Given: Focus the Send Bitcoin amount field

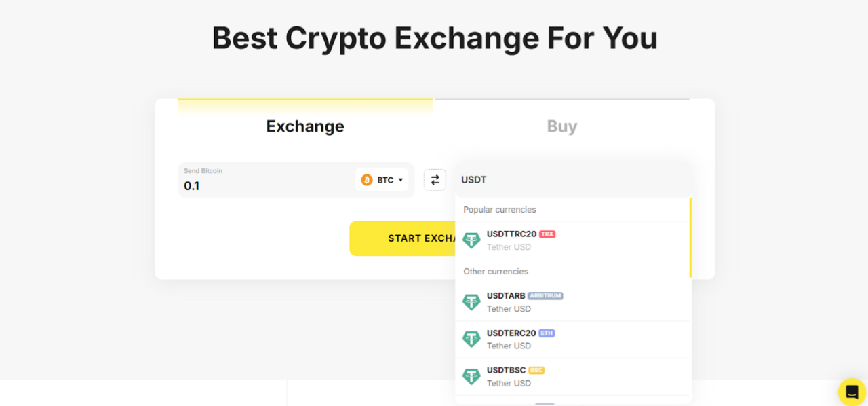Looking at the screenshot, I should pyautogui.click(x=264, y=186).
